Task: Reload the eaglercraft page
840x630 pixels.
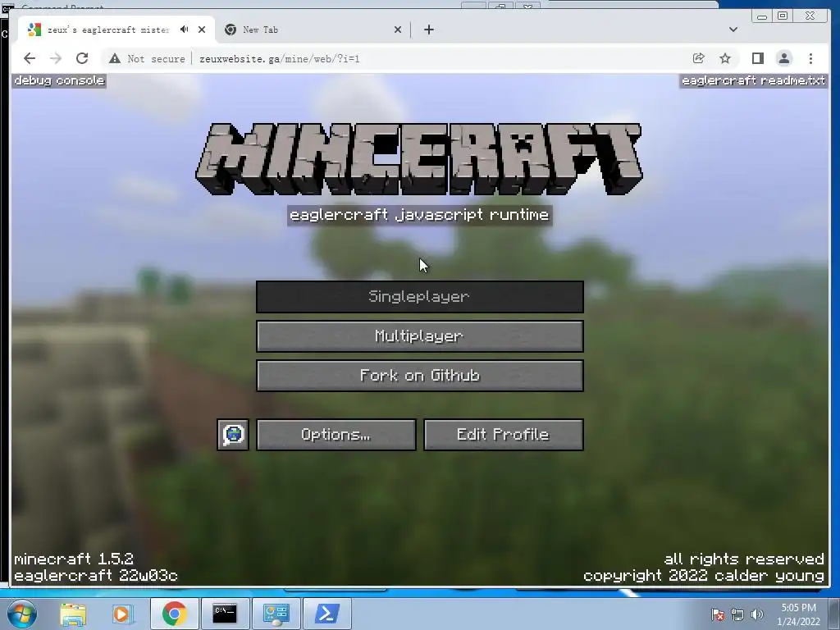Action: (82, 58)
